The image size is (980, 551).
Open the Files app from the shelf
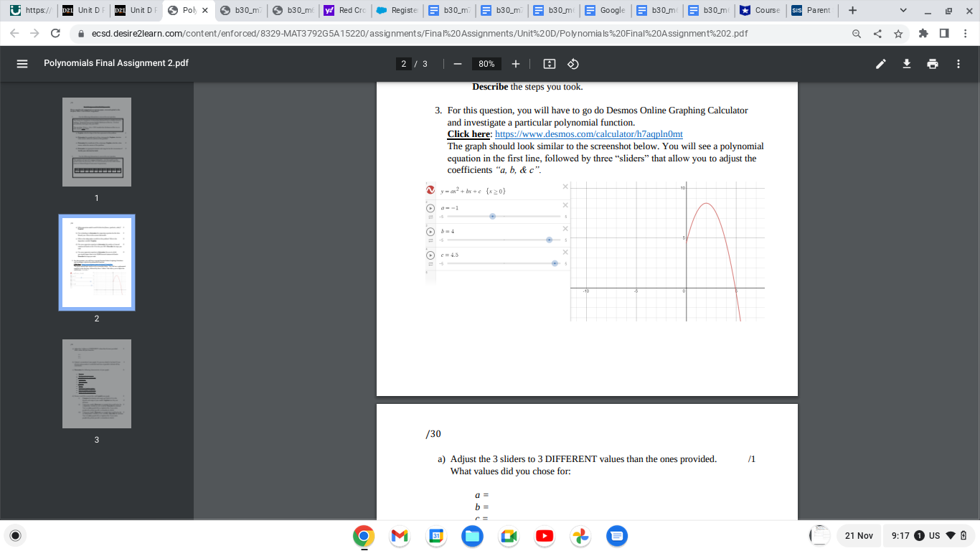click(x=472, y=536)
